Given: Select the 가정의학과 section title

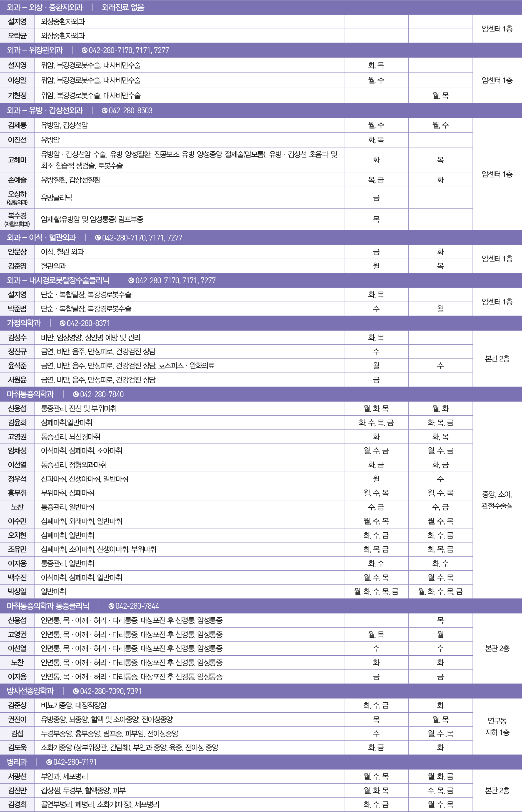Looking at the screenshot, I should [x=24, y=323].
